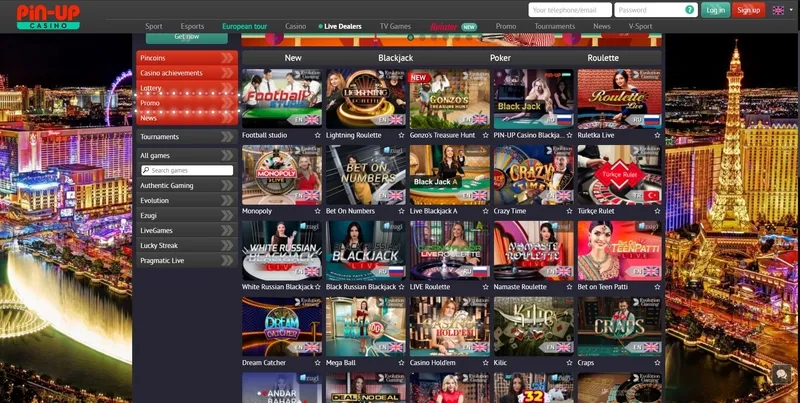This screenshot has height=403, width=800.
Task: Star the Craps game
Action: point(657,363)
